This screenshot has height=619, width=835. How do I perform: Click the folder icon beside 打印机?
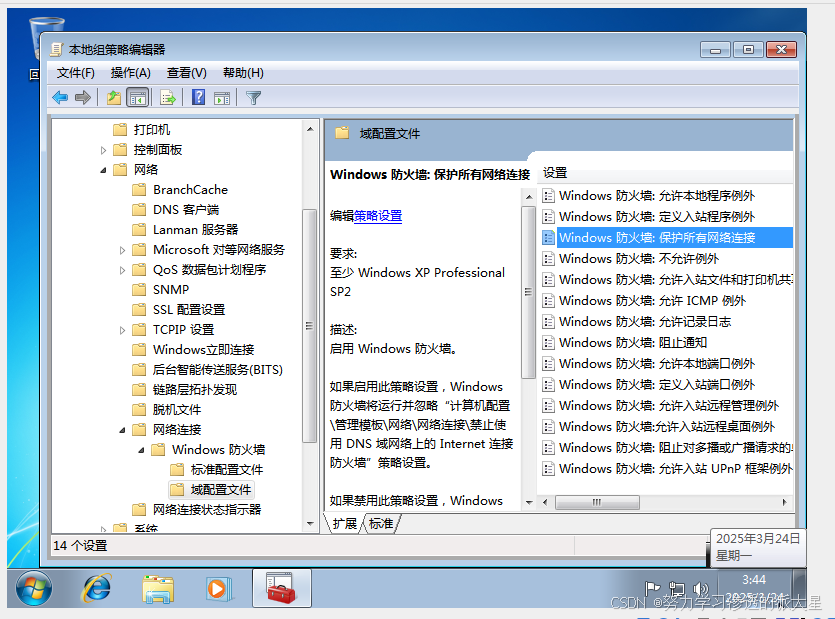coord(120,129)
